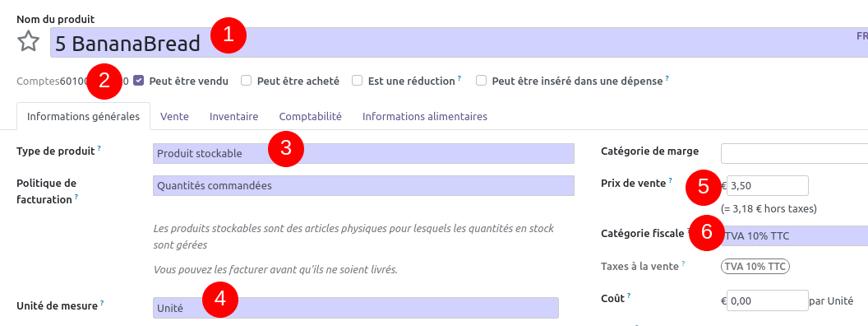The image size is (868, 326).
Task: Click help icon next to Type de produit
Action: pyautogui.click(x=99, y=148)
